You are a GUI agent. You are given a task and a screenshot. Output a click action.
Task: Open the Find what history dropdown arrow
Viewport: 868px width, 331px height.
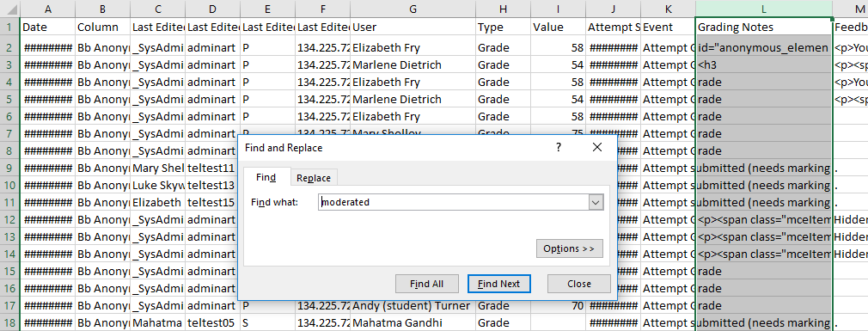596,203
